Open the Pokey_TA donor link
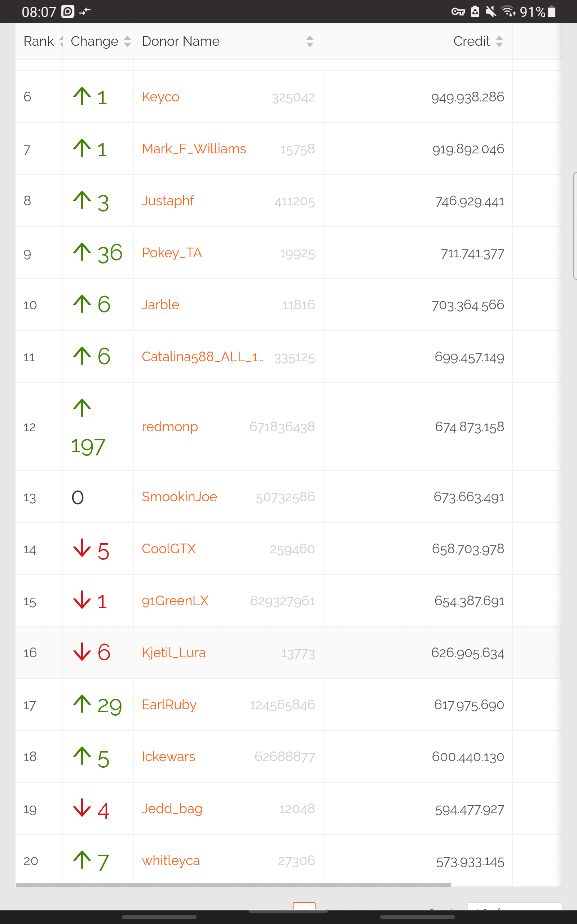The height and width of the screenshot is (924, 577). [172, 253]
